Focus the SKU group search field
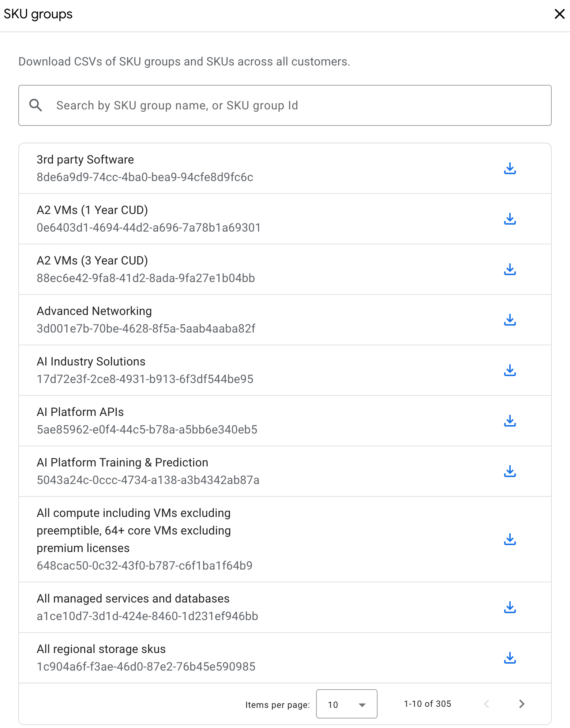 pyautogui.click(x=293, y=105)
